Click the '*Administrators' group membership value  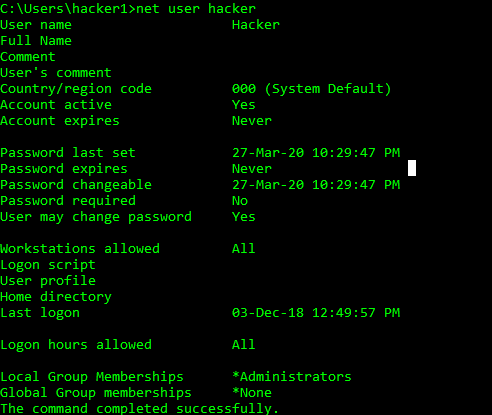292,377
